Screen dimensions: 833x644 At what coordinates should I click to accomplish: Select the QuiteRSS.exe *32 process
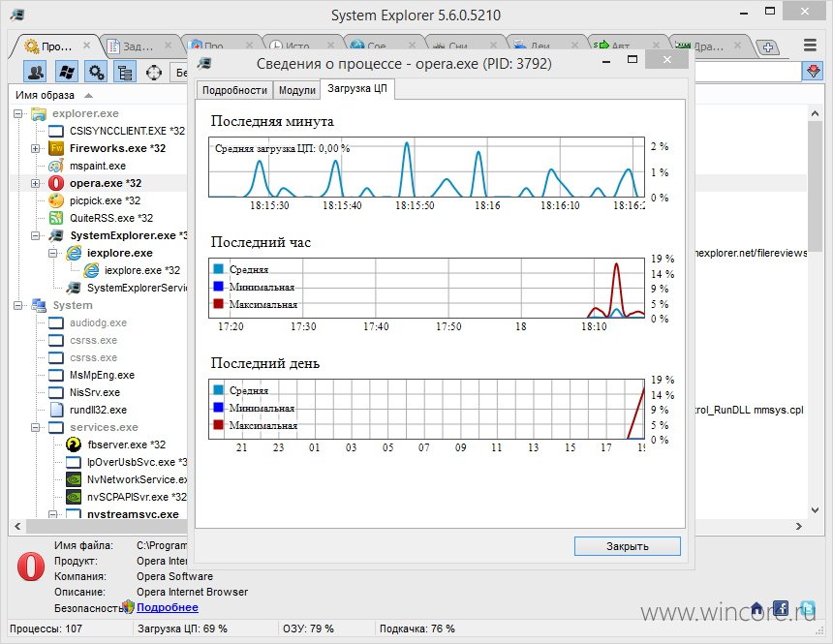coord(111,218)
